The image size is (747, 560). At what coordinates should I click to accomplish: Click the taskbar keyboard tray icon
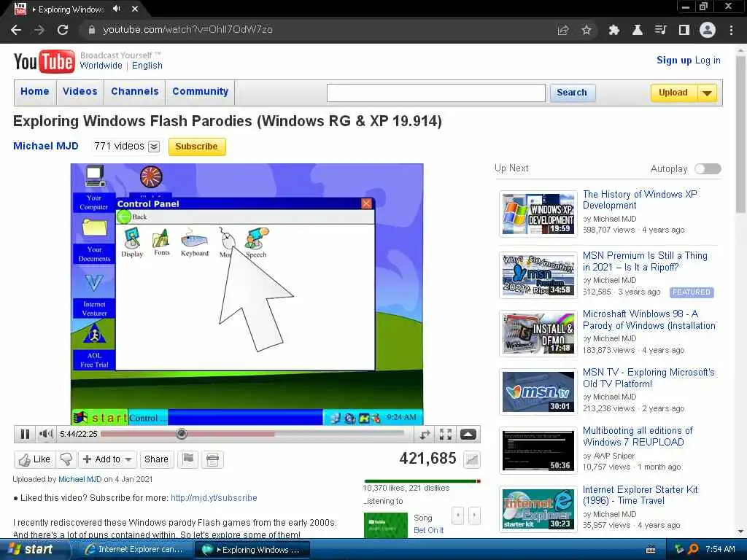click(651, 550)
